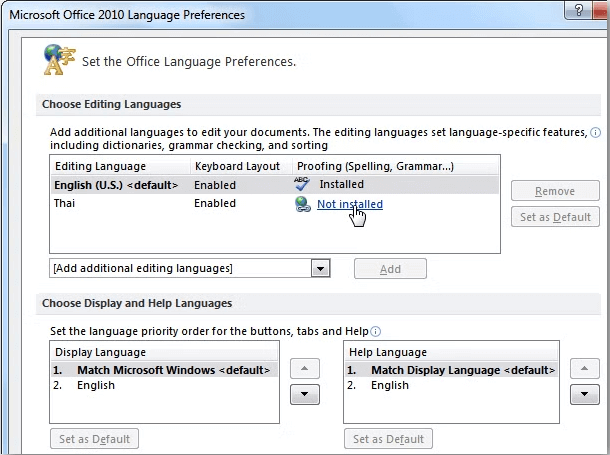Click the ABC checkmark proofing installed icon

[x=302, y=184]
